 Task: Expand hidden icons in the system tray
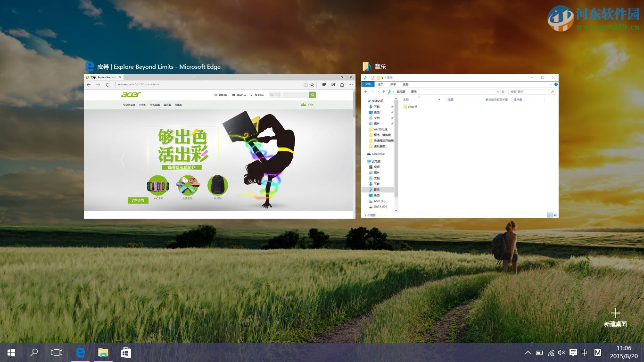(528, 352)
